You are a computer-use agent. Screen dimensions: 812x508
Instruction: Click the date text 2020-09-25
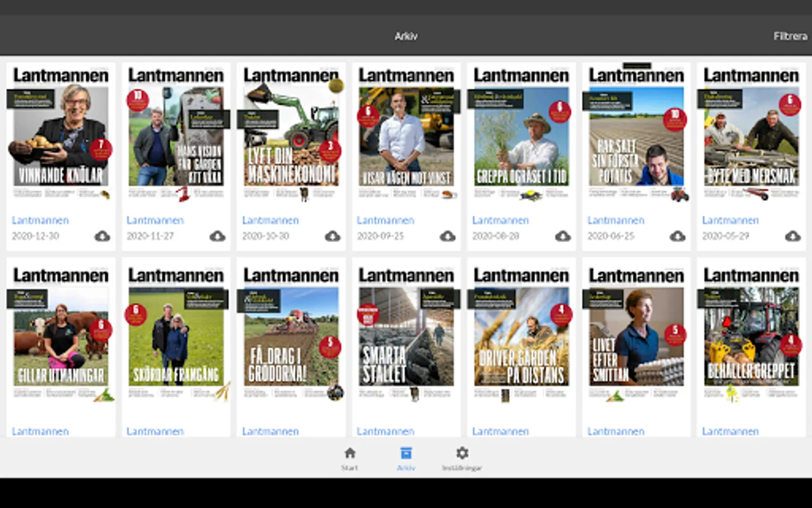click(380, 236)
